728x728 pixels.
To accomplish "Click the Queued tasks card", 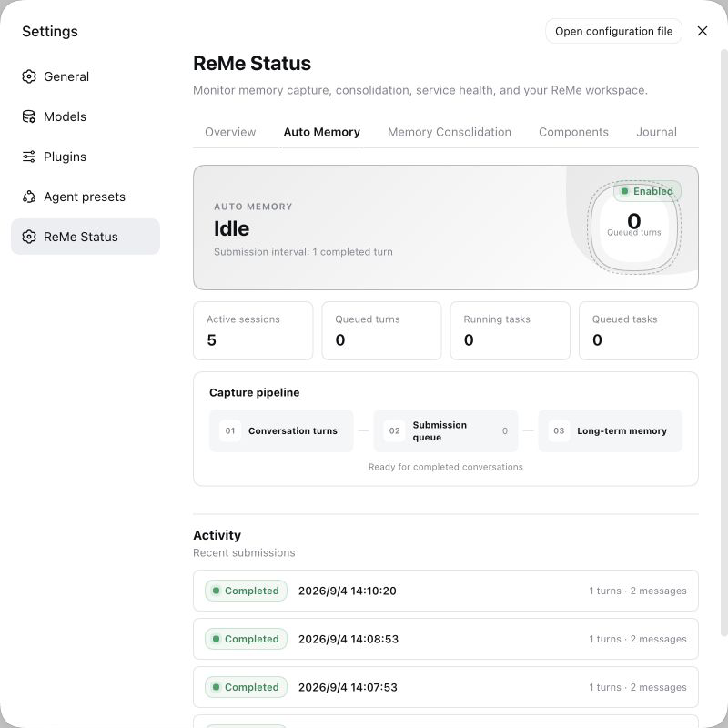I will [639, 330].
